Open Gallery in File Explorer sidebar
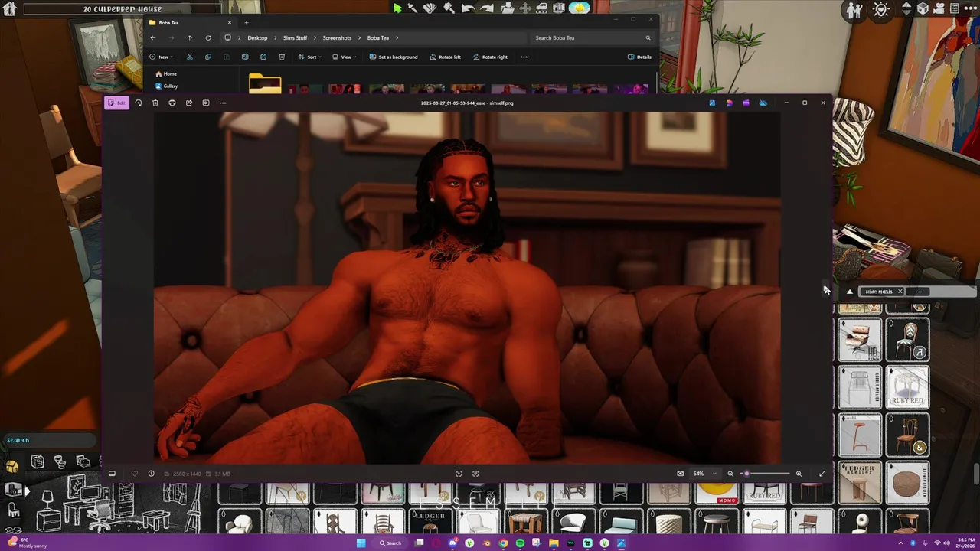This screenshot has width=980, height=551. 166,86
